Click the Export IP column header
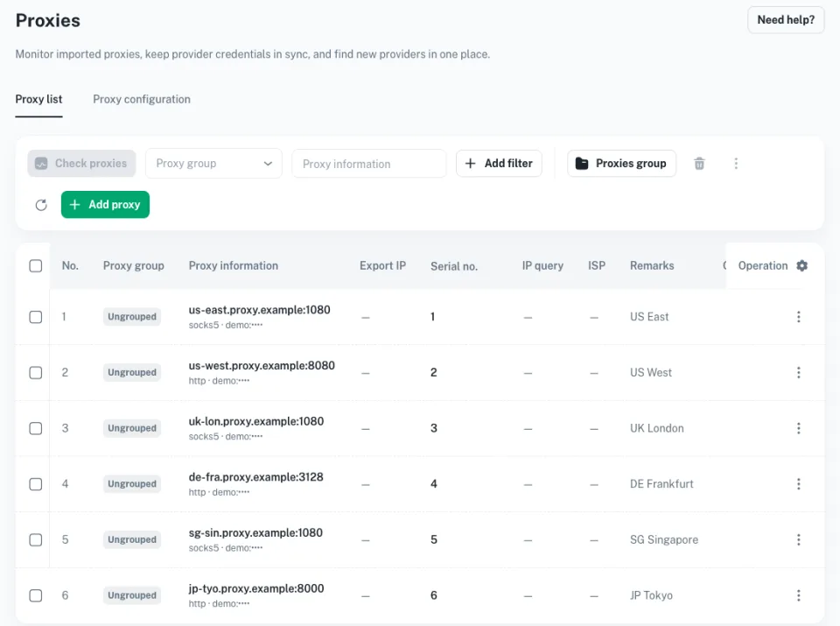Viewport: 840px width, 626px height. tap(382, 266)
